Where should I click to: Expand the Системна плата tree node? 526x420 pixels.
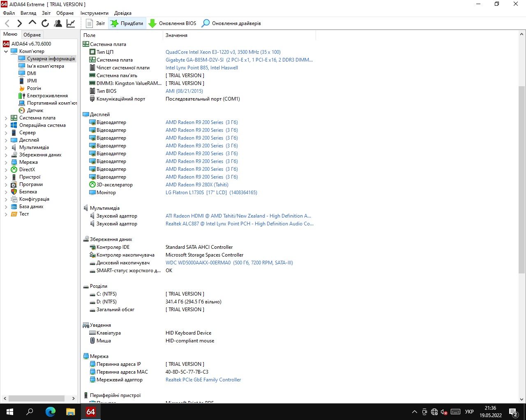pos(6,118)
